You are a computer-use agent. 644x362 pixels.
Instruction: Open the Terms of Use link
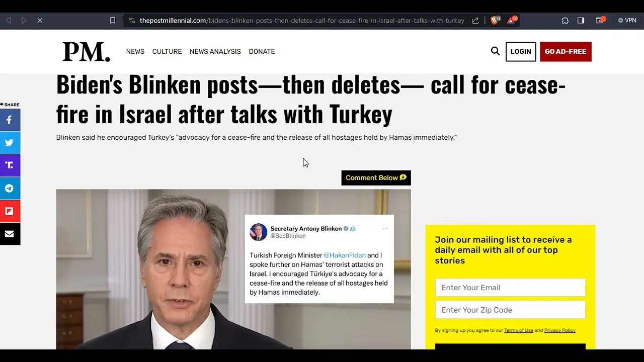[518, 330]
